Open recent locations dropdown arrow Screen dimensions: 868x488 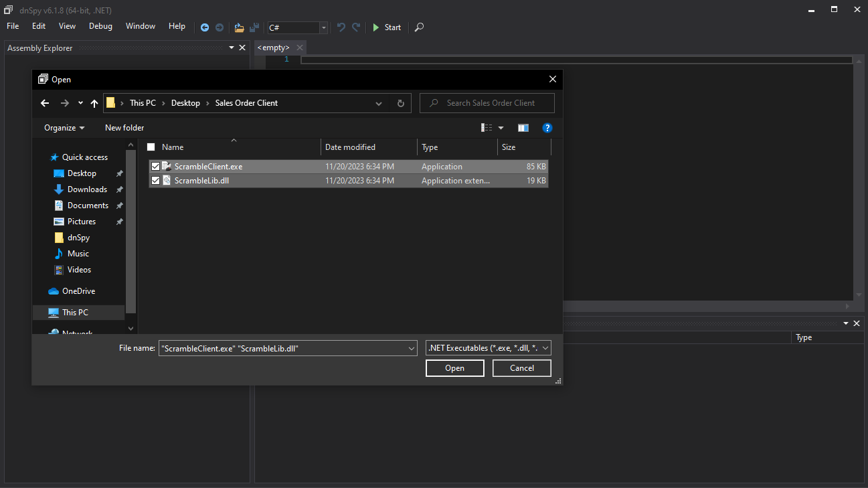tap(80, 103)
